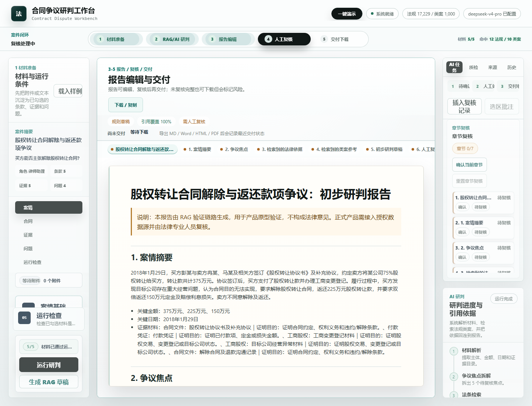
Task: Select the 案情 item in left navigation
Action: (49, 207)
